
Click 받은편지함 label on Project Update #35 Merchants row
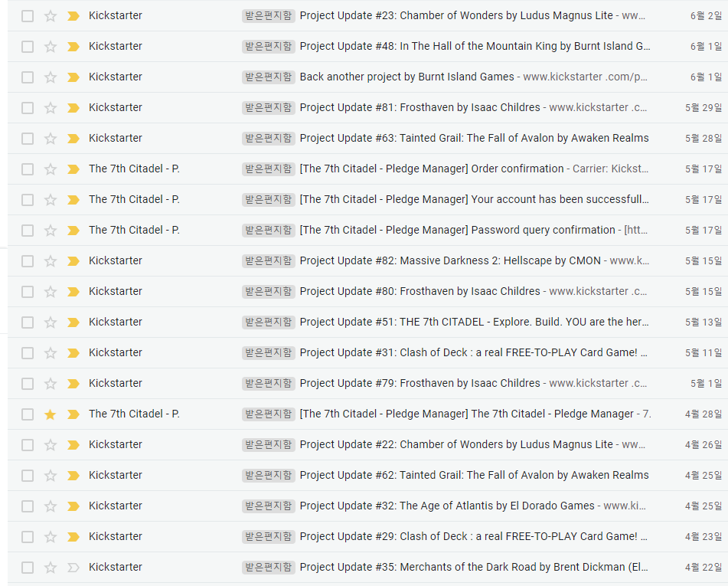pos(269,568)
